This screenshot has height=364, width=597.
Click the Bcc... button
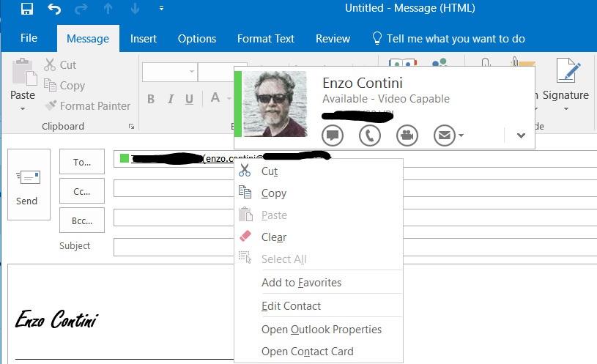(x=81, y=220)
